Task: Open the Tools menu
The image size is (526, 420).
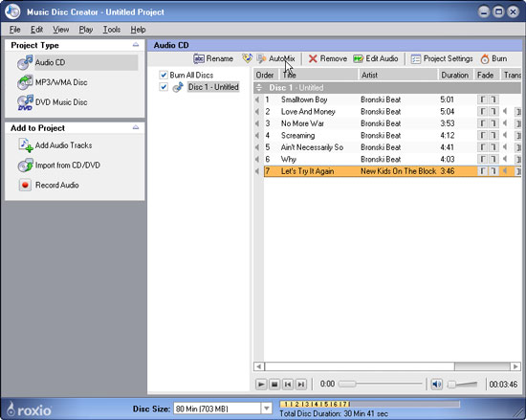Action: click(x=111, y=30)
